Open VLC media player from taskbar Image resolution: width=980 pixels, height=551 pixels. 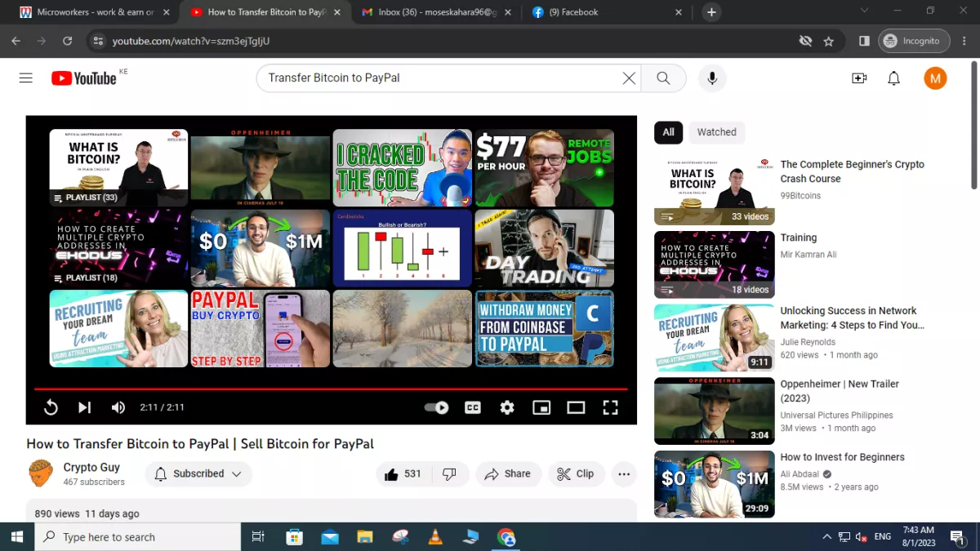[435, 537]
